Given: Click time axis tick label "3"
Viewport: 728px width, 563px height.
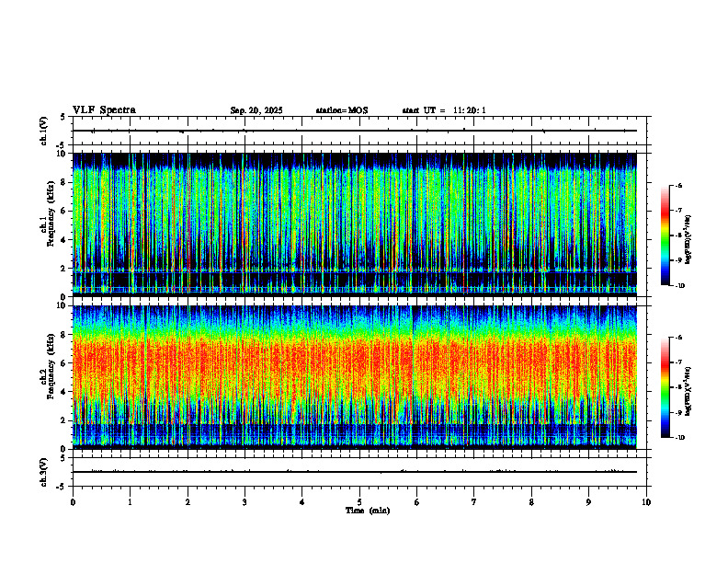Looking at the screenshot, I should coord(245,502).
